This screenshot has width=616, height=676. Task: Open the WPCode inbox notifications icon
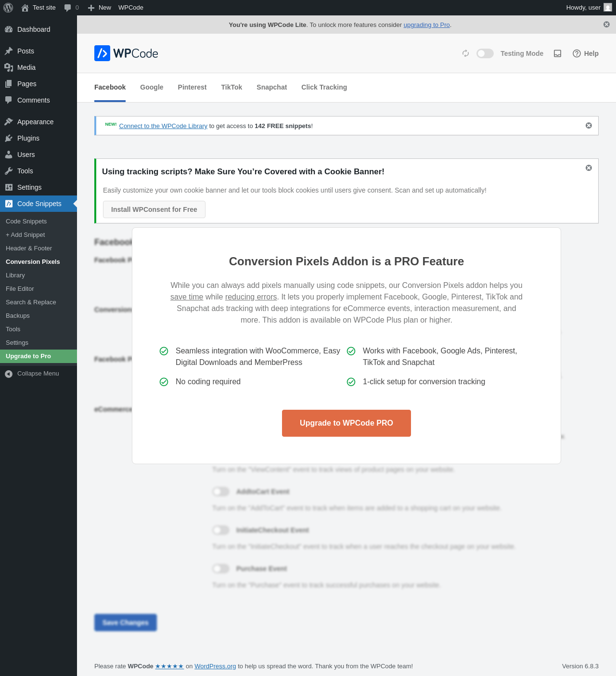tap(557, 53)
